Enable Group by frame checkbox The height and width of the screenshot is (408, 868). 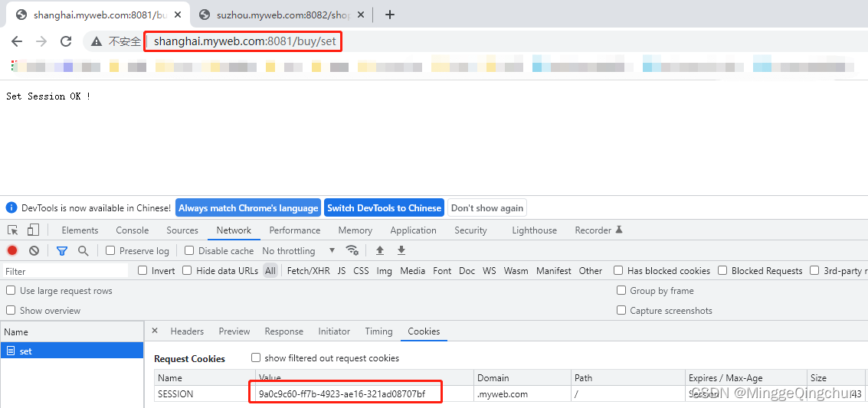[621, 290]
